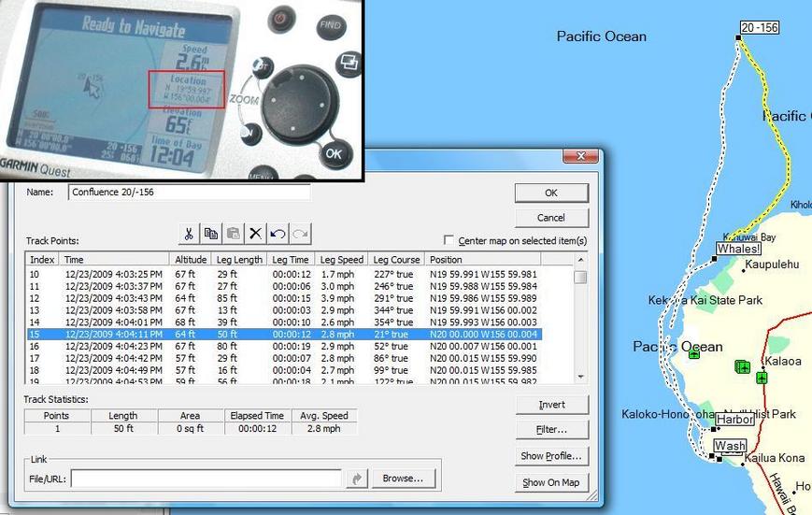This screenshot has width=812, height=515.
Task: Click the Leg Time column header
Action: pyautogui.click(x=291, y=260)
